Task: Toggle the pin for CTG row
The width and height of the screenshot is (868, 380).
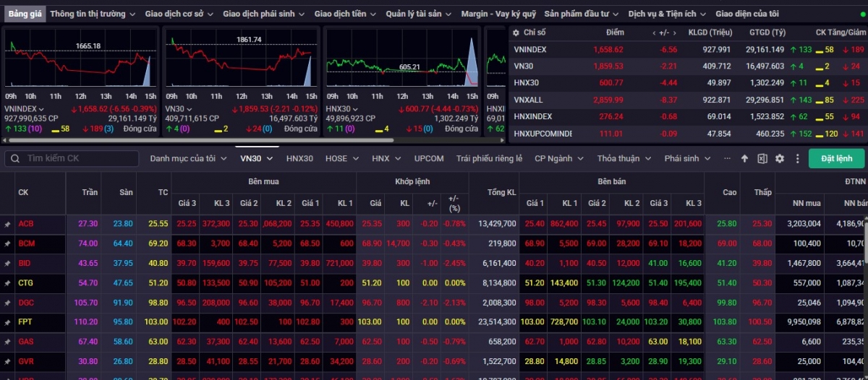Action: [7, 283]
